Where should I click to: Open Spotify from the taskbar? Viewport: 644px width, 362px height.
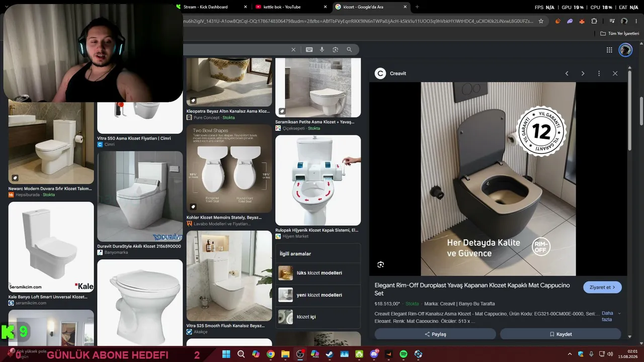(404, 354)
